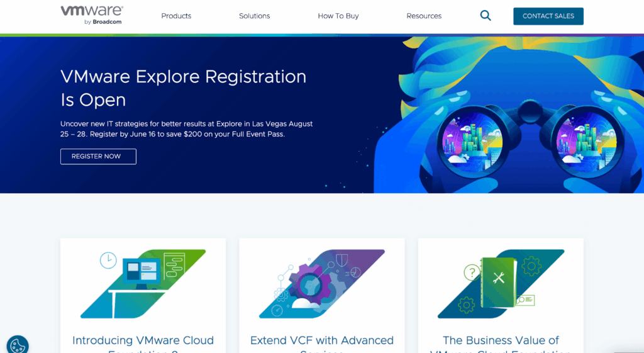Open cookie settings icon in bottom-left corner
The height and width of the screenshot is (353, 644).
coord(17,345)
